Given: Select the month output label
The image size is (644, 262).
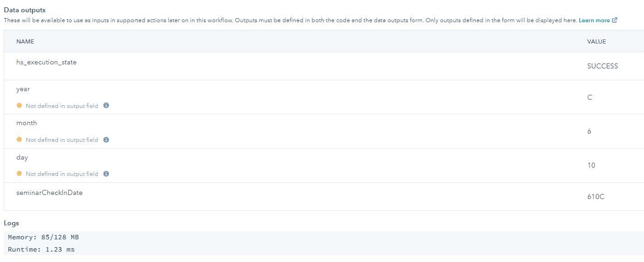Looking at the screenshot, I should click(26, 123).
